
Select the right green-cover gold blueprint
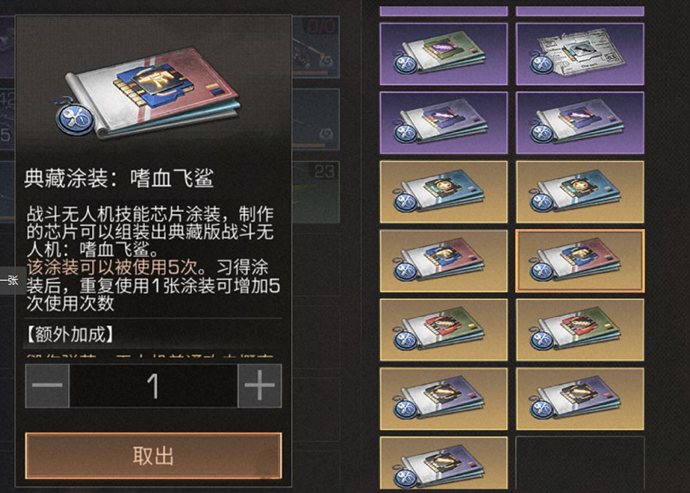[x=580, y=330]
